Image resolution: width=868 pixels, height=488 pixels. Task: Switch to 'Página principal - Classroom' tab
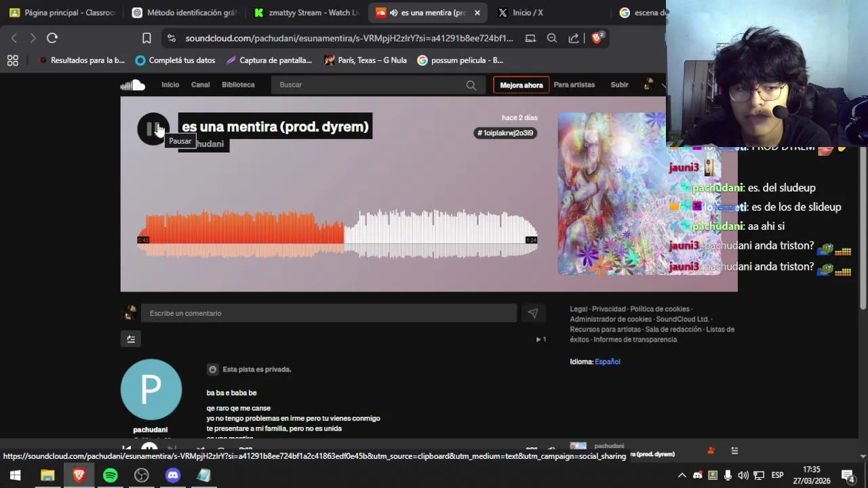coord(62,13)
